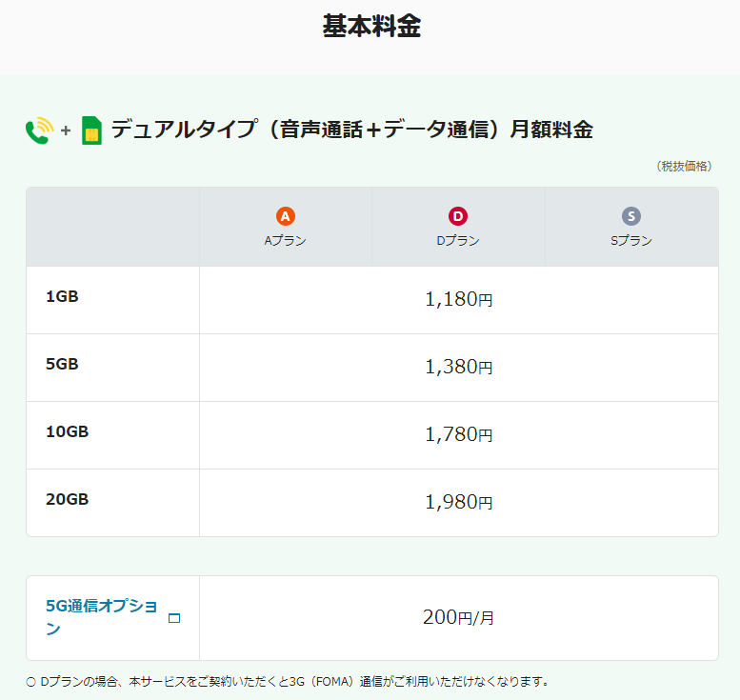The image size is (740, 700).
Task: Click the green phone call icon
Action: 39,130
